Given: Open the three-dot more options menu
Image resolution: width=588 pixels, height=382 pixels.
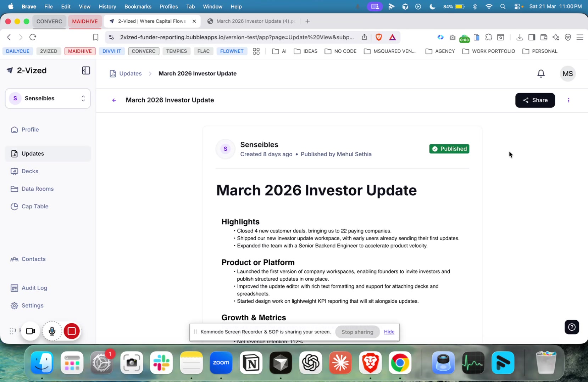Looking at the screenshot, I should click(568, 100).
